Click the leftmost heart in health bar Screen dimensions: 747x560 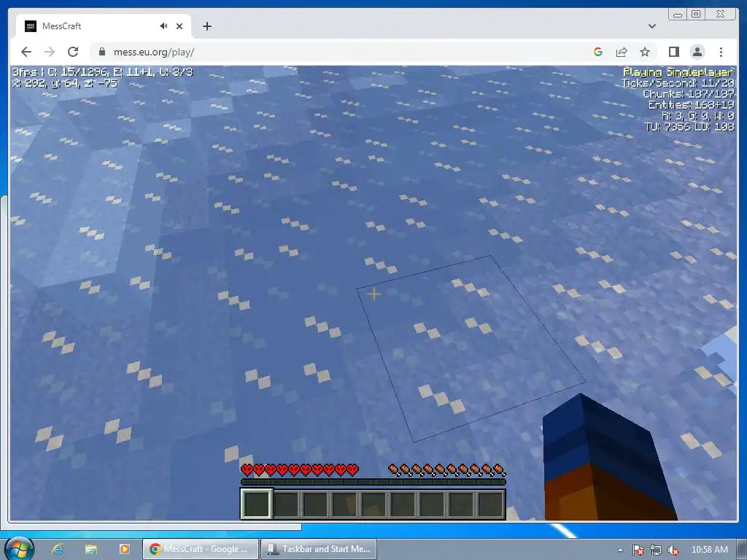coord(247,470)
